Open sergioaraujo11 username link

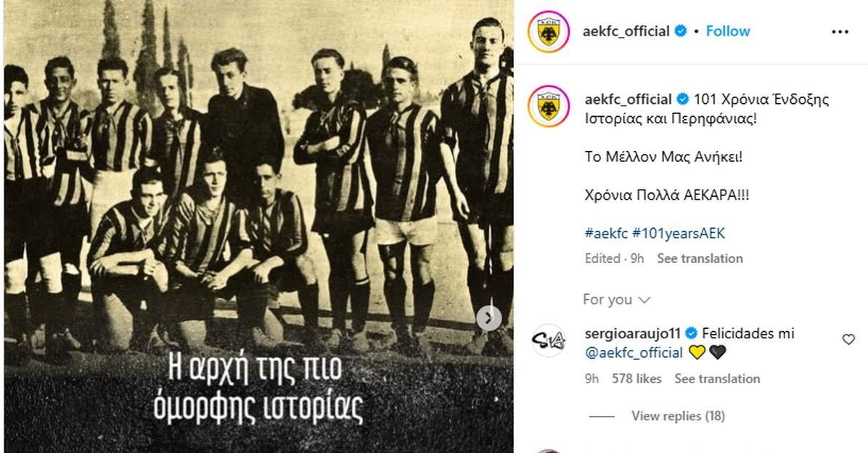[634, 333]
